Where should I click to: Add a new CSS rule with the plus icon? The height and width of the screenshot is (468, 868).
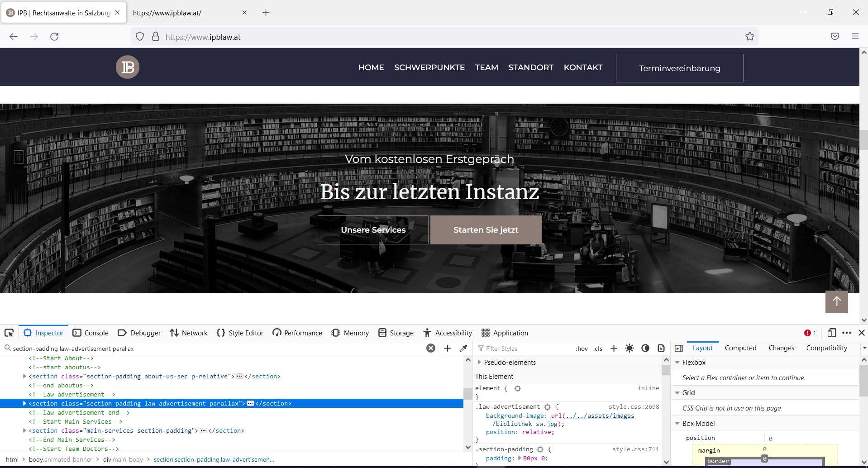click(614, 348)
